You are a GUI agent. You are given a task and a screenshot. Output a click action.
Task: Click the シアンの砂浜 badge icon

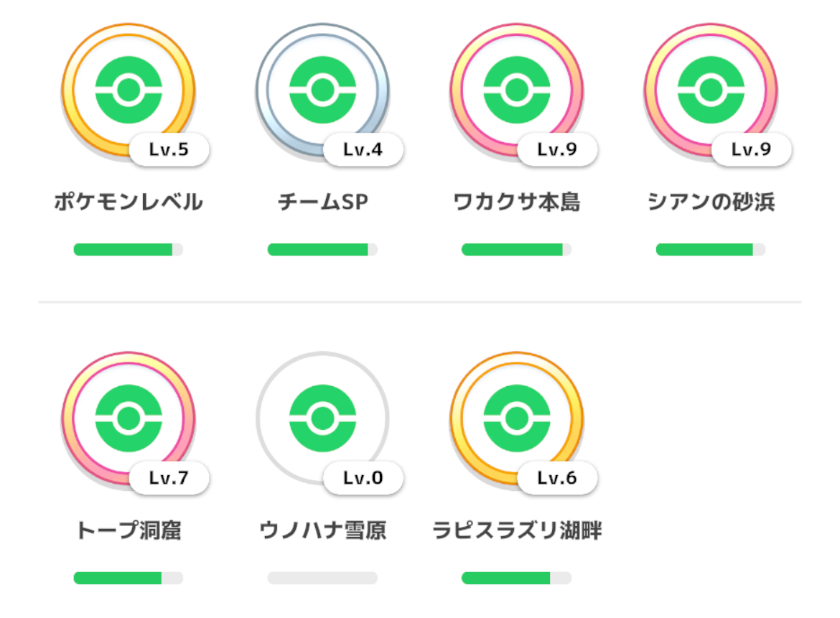coord(711,90)
